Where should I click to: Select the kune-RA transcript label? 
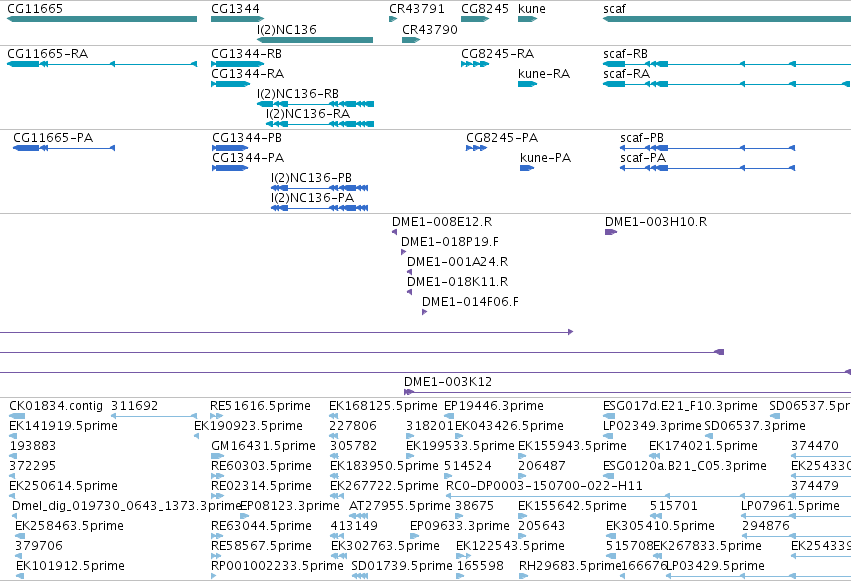point(544,74)
